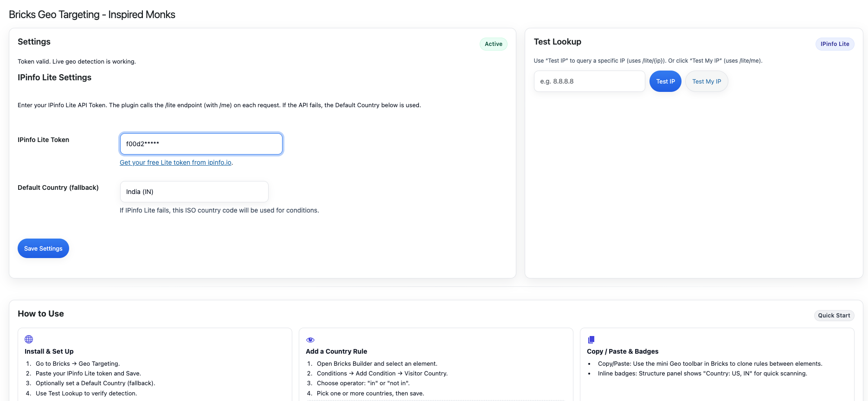Click the globe icon above Install & Set Up
Viewport: 868px width, 401px height.
point(29,339)
